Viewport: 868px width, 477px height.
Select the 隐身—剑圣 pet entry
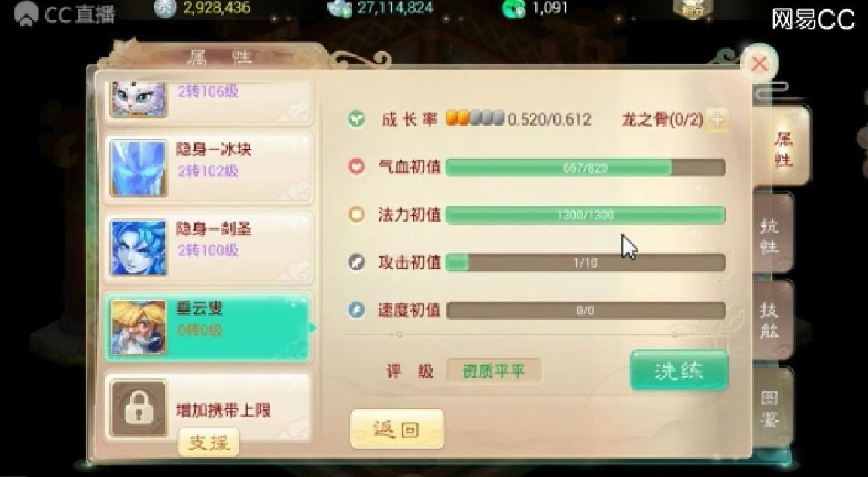pos(209,248)
